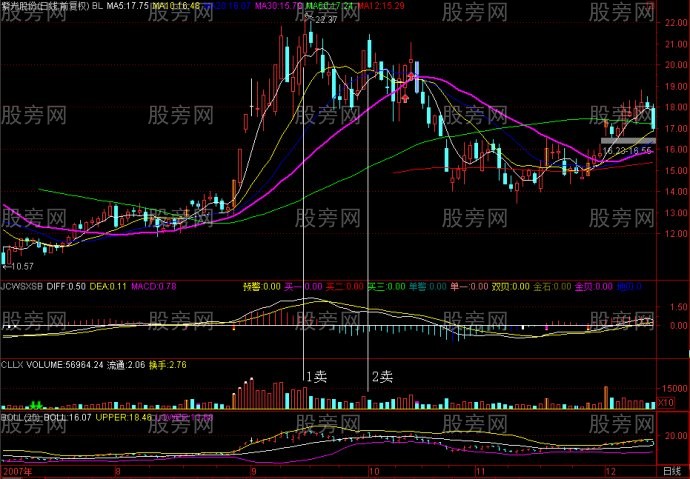690x479 pixels.
Task: Click the MA10 moving average label
Action: pos(175,6)
